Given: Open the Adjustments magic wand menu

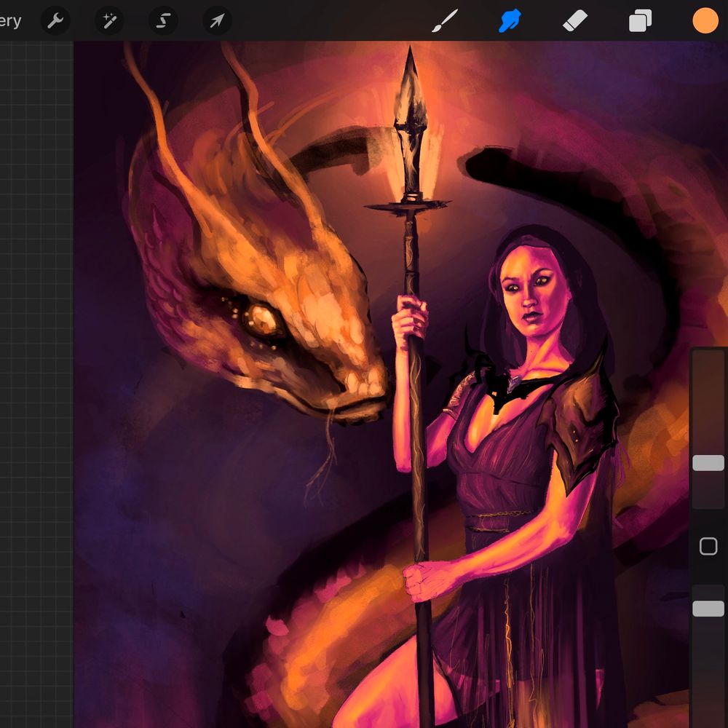Looking at the screenshot, I should coord(109,21).
